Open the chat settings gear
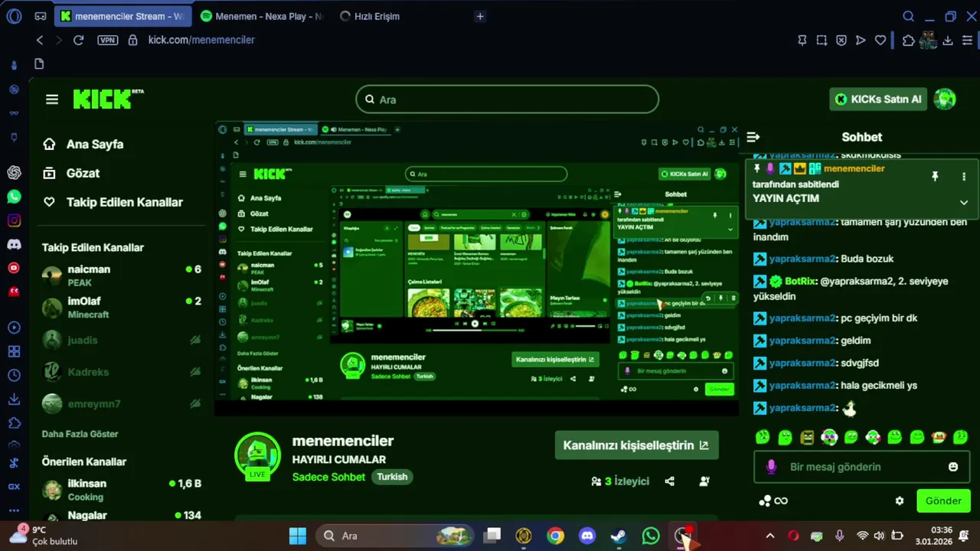This screenshot has width=980, height=551. pos(900,501)
